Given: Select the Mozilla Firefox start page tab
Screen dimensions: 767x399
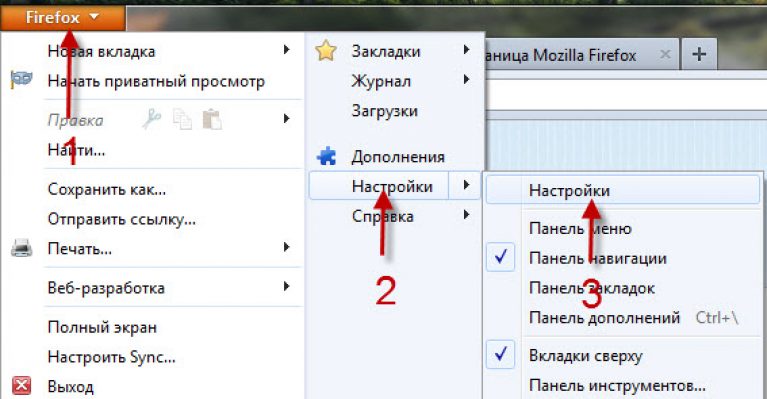Looking at the screenshot, I should click(x=581, y=54).
